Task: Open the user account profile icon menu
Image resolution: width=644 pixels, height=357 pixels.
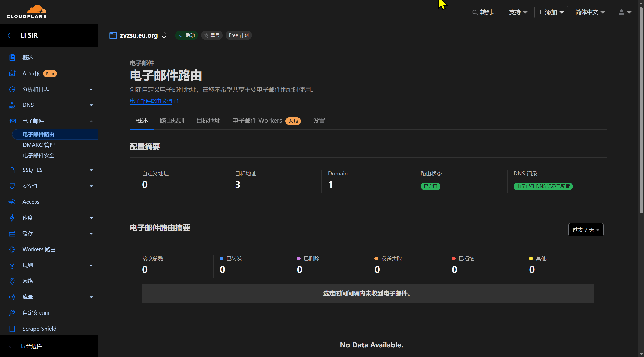Action: click(x=625, y=12)
